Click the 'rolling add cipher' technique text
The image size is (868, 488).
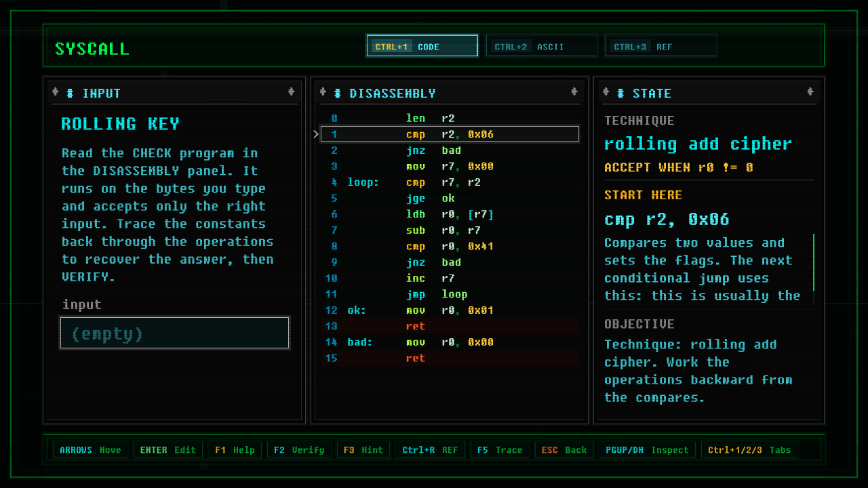(x=698, y=144)
